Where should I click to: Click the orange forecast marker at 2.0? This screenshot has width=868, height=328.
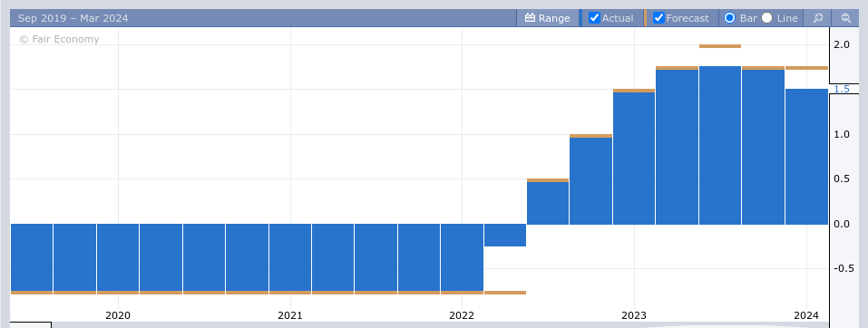[x=719, y=46]
